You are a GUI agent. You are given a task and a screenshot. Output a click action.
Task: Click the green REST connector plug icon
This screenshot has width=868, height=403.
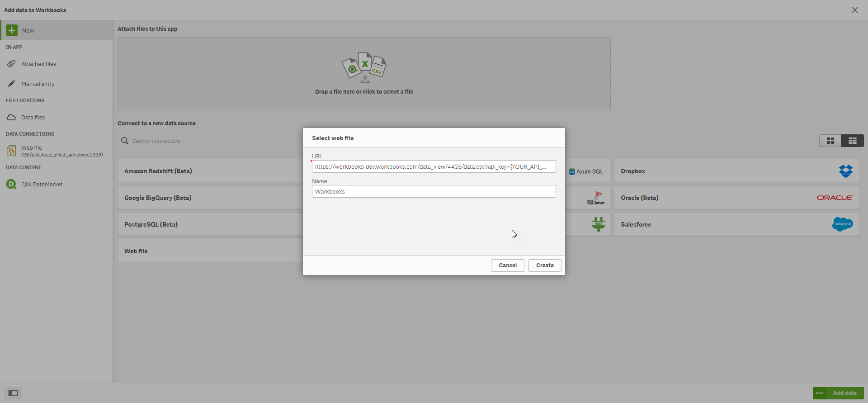pos(599,224)
